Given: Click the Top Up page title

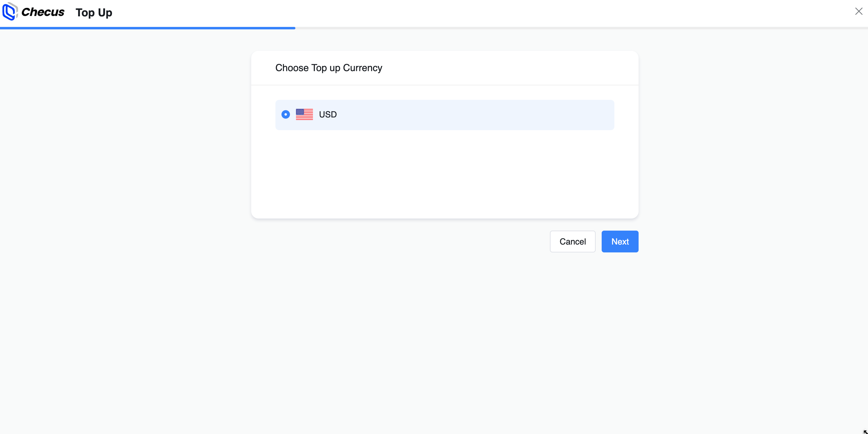Looking at the screenshot, I should (x=94, y=12).
